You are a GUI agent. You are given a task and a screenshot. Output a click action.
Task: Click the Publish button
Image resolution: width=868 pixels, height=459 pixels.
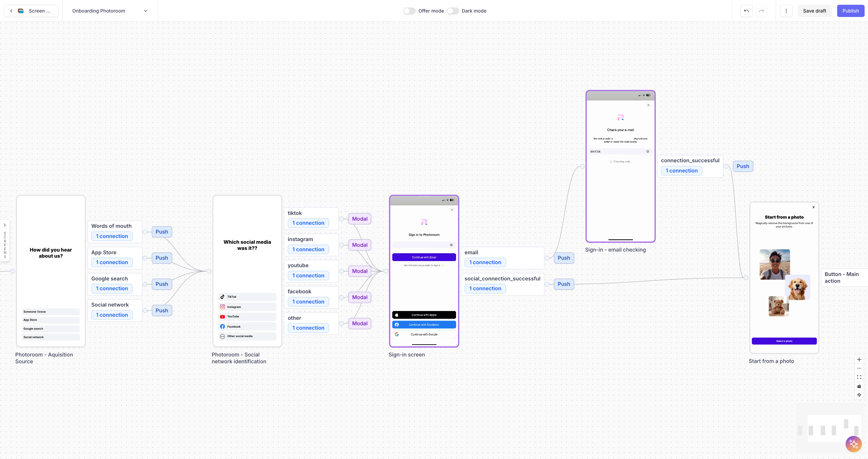(850, 11)
